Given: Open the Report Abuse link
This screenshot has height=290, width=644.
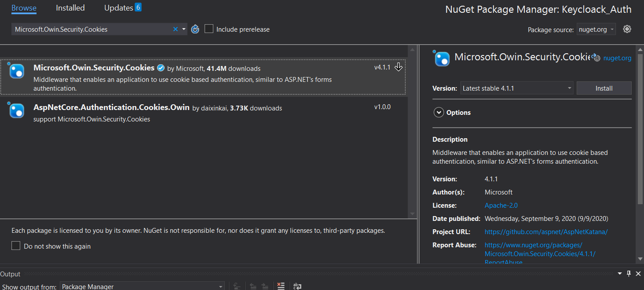Looking at the screenshot, I should point(540,253).
